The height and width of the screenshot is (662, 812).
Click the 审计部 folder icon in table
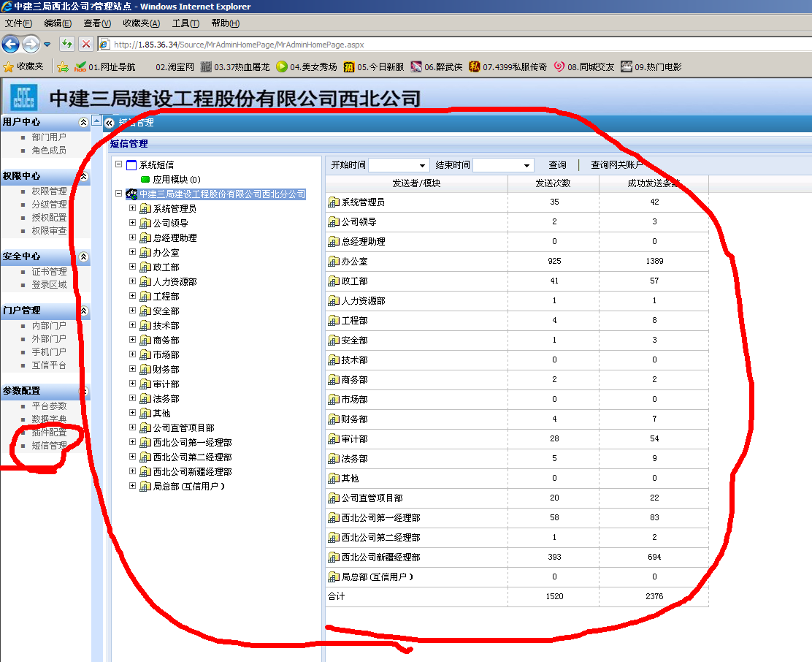[334, 439]
